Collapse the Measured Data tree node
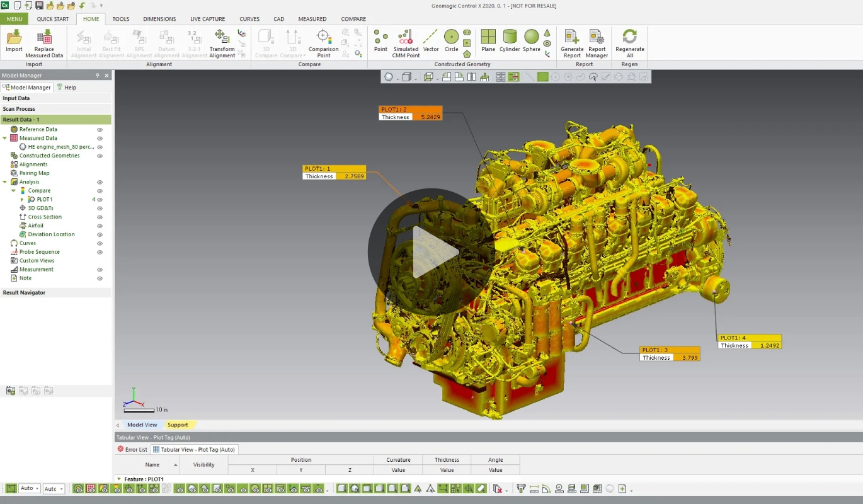 tap(5, 138)
